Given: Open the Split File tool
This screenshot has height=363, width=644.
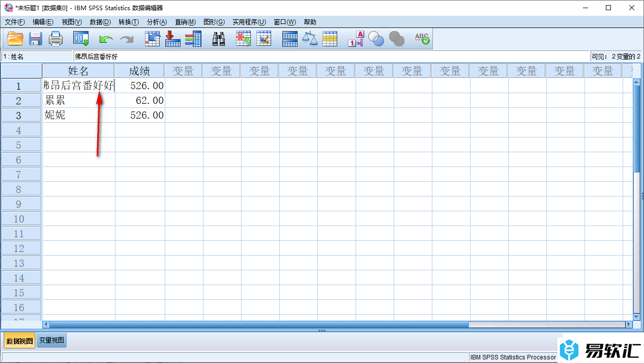Looking at the screenshot, I should click(290, 39).
